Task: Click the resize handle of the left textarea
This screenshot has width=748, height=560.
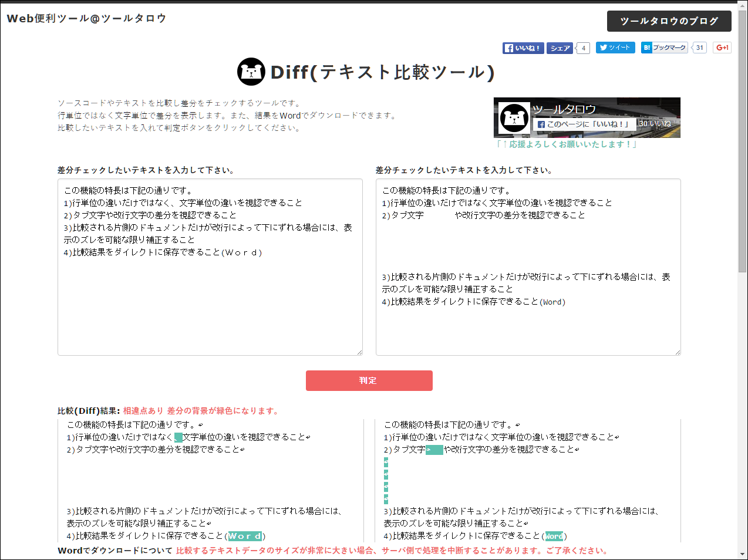Action: [x=360, y=352]
